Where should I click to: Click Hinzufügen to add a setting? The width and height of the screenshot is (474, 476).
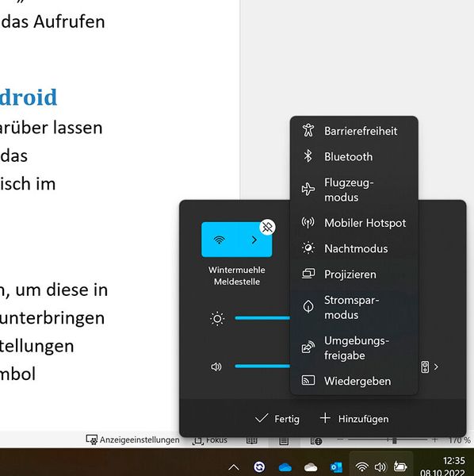pyautogui.click(x=354, y=419)
